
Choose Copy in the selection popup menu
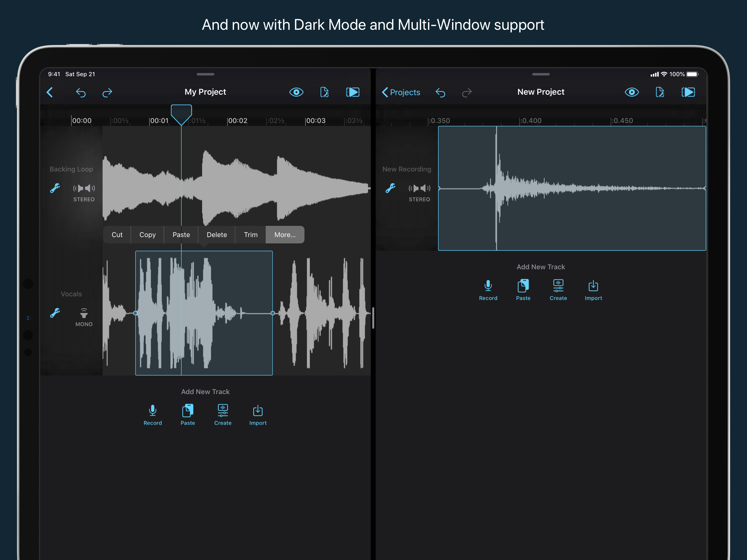147,235
